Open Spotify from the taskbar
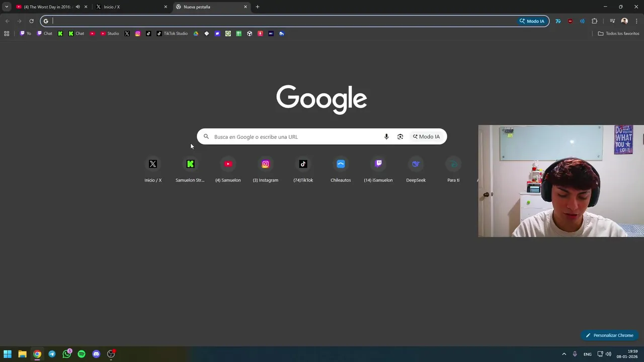 tap(82, 354)
